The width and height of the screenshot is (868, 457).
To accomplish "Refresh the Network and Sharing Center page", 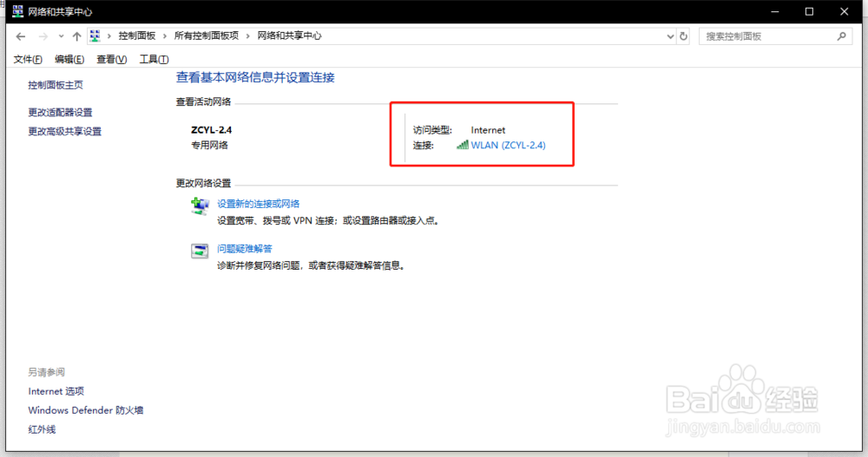I will tap(684, 36).
